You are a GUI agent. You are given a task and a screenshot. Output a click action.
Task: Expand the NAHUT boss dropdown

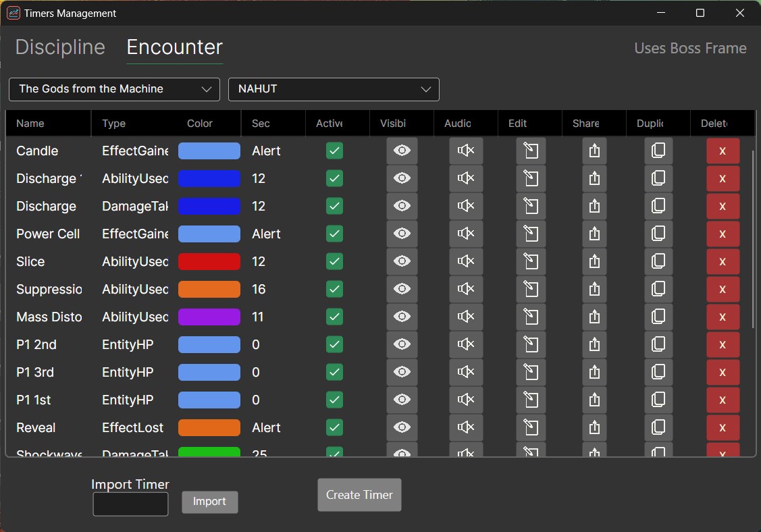pyautogui.click(x=334, y=89)
